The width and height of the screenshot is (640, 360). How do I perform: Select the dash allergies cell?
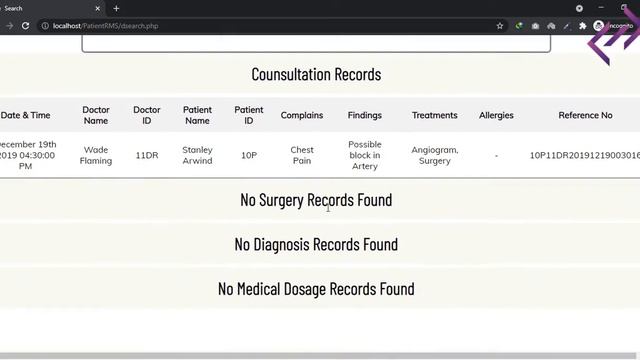[x=496, y=156]
